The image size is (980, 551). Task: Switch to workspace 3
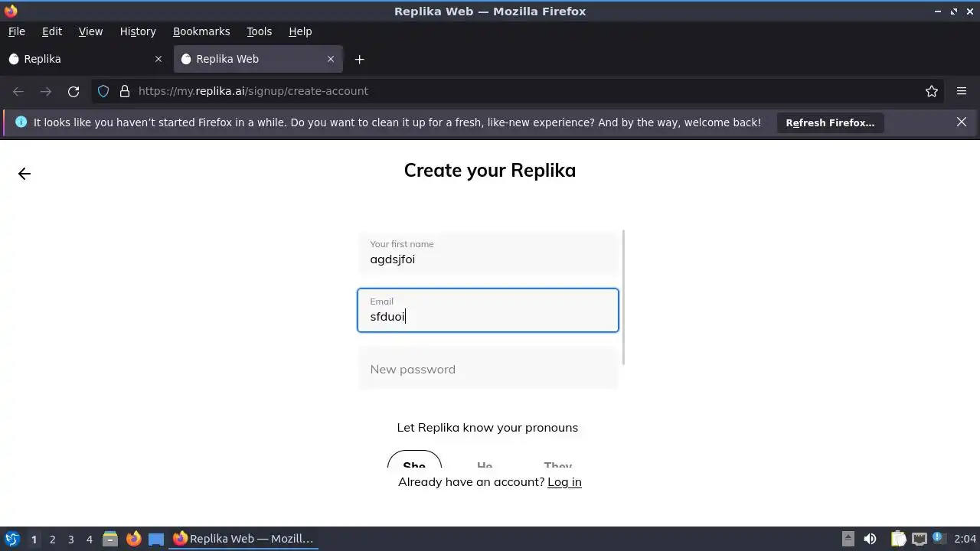pyautogui.click(x=70, y=539)
